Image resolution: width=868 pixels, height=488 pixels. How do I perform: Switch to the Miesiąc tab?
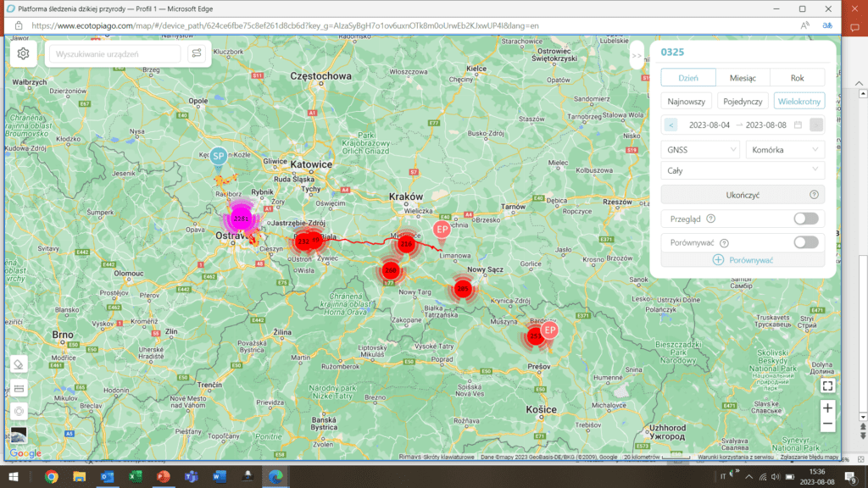pyautogui.click(x=742, y=77)
